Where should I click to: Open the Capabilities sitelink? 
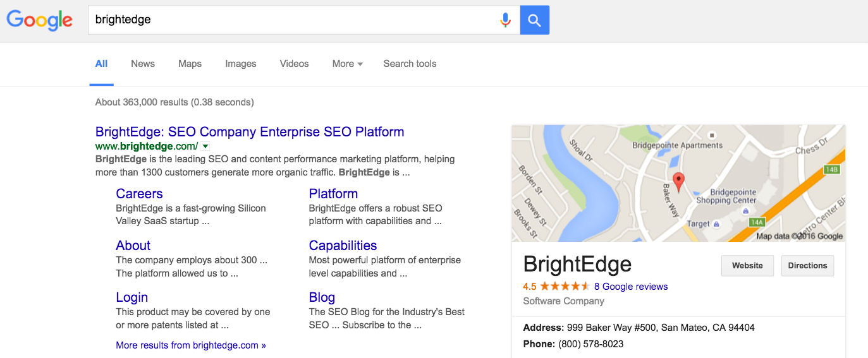click(x=343, y=246)
